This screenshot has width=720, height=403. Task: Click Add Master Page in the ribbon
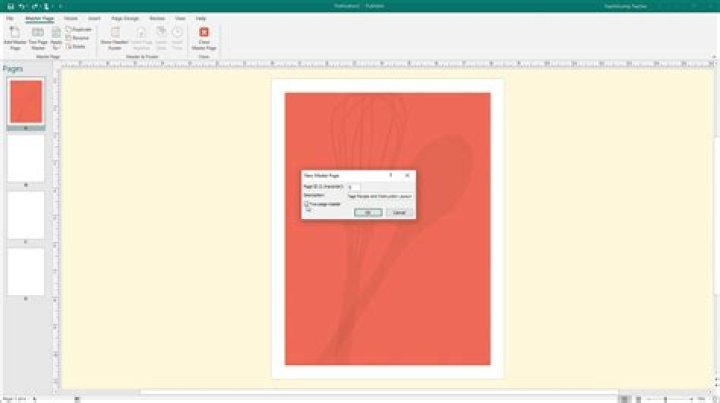click(15, 38)
